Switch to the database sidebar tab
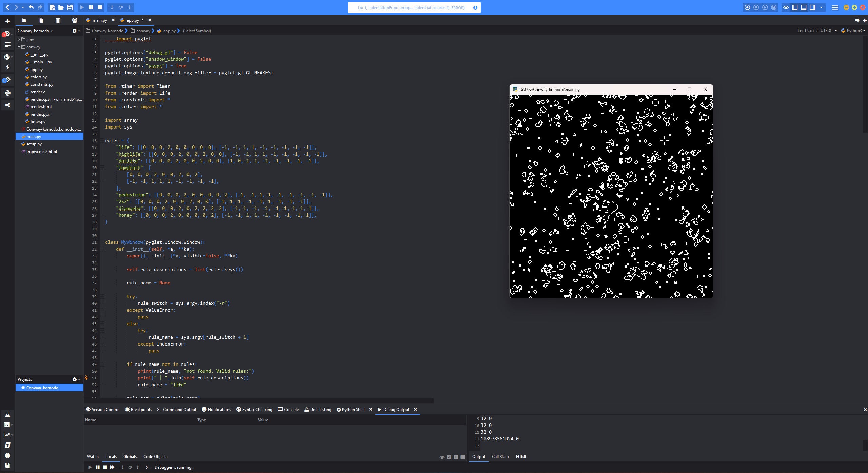868x473 pixels. point(58,20)
